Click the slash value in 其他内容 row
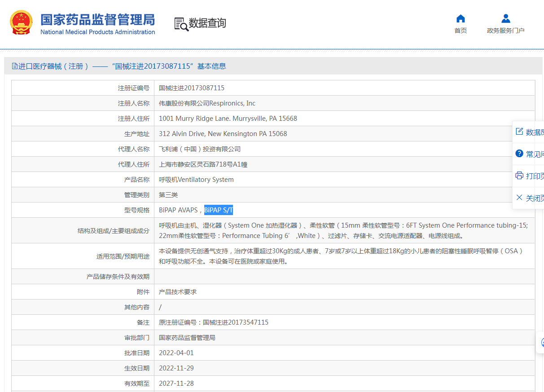The height and width of the screenshot is (392, 544). pos(160,307)
